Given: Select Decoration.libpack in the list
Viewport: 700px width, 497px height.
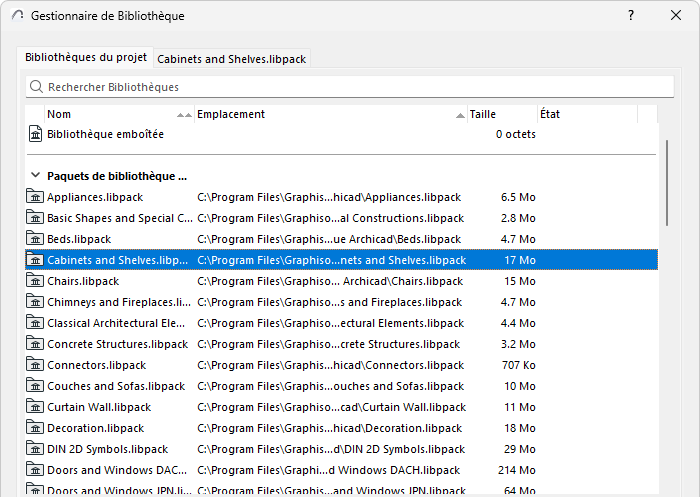Looking at the screenshot, I should point(96,428).
